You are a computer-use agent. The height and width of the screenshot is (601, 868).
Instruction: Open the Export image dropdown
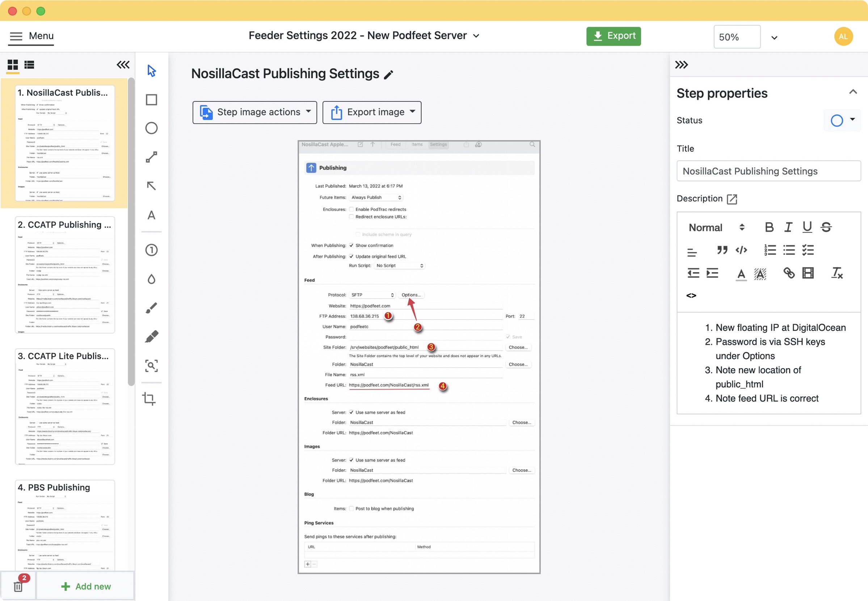(x=372, y=112)
